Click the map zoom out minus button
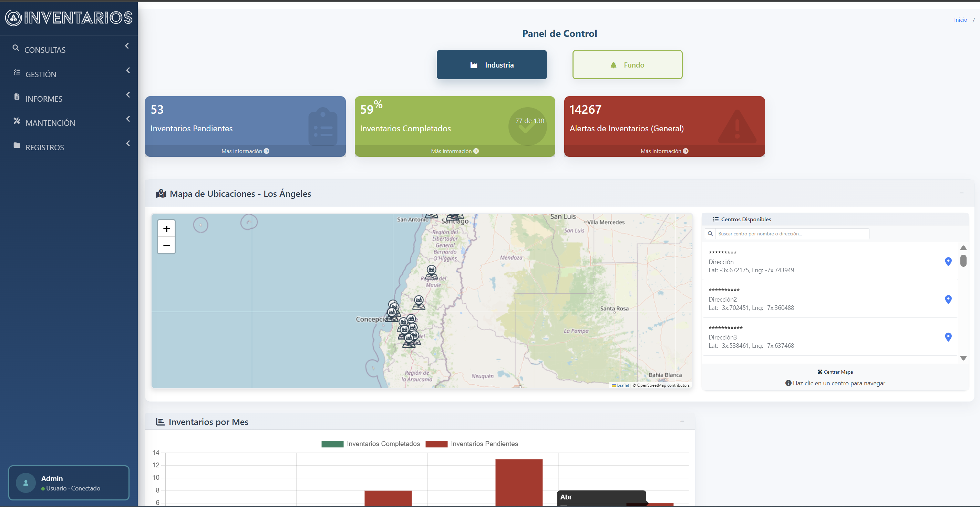This screenshot has height=507, width=980. 166,245
